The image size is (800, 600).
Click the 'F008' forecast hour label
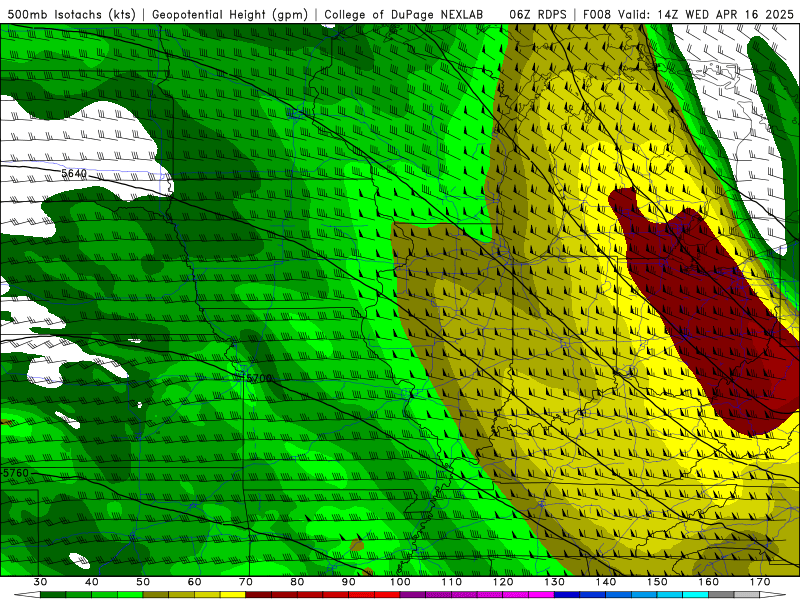coord(597,14)
